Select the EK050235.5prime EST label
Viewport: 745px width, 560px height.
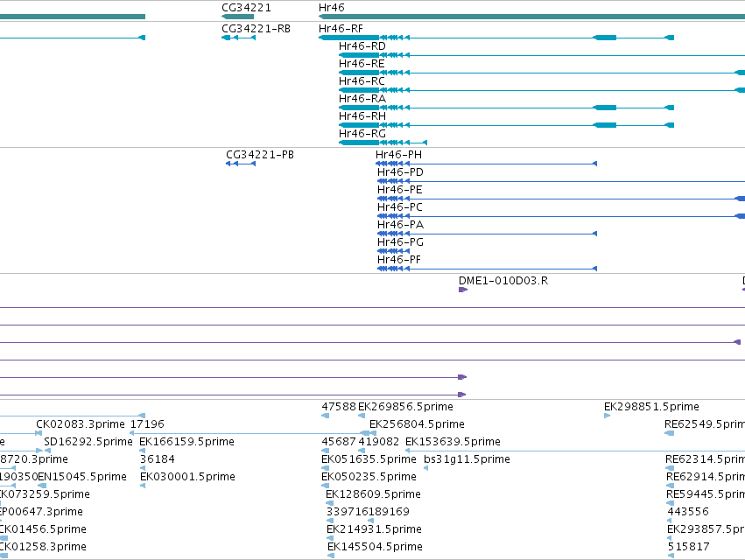pyautogui.click(x=369, y=477)
